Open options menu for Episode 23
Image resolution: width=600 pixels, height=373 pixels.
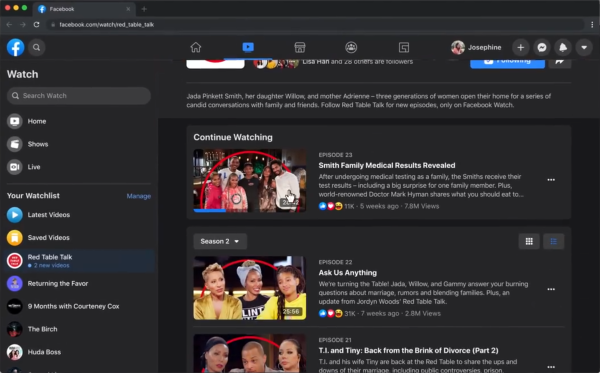pyautogui.click(x=551, y=180)
